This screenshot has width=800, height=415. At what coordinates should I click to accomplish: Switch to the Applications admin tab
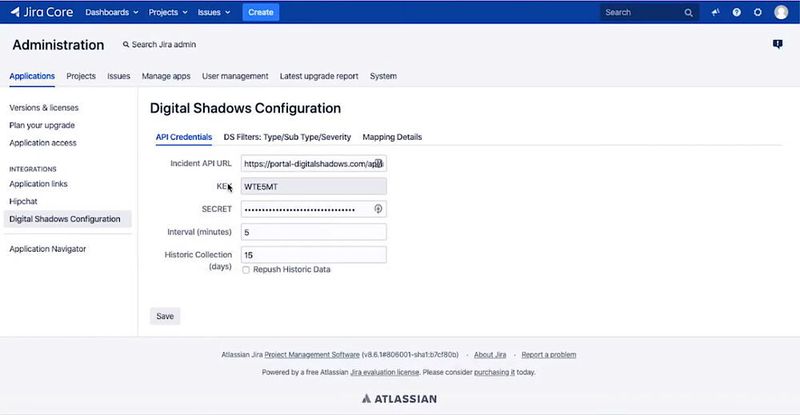tap(32, 76)
